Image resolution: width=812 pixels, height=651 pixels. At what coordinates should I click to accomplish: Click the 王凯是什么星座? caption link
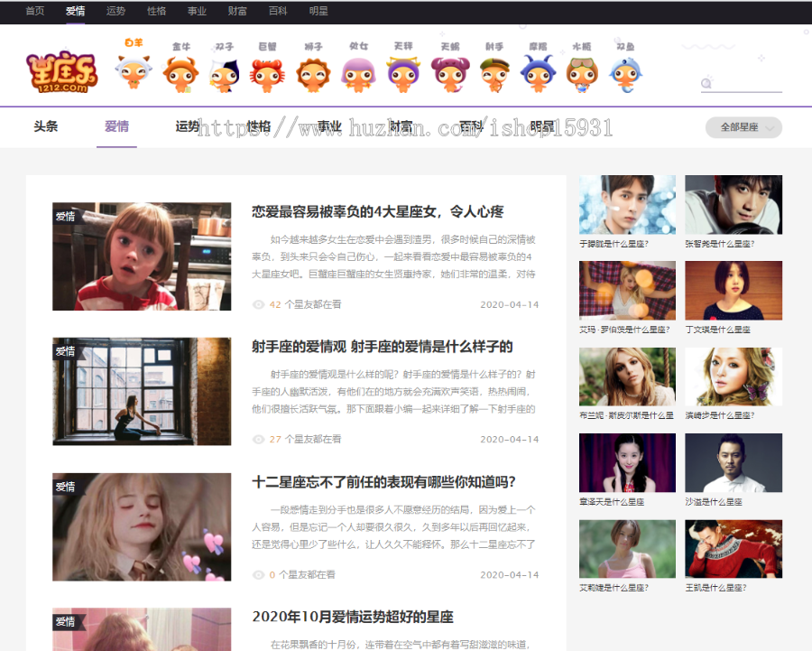click(x=715, y=588)
